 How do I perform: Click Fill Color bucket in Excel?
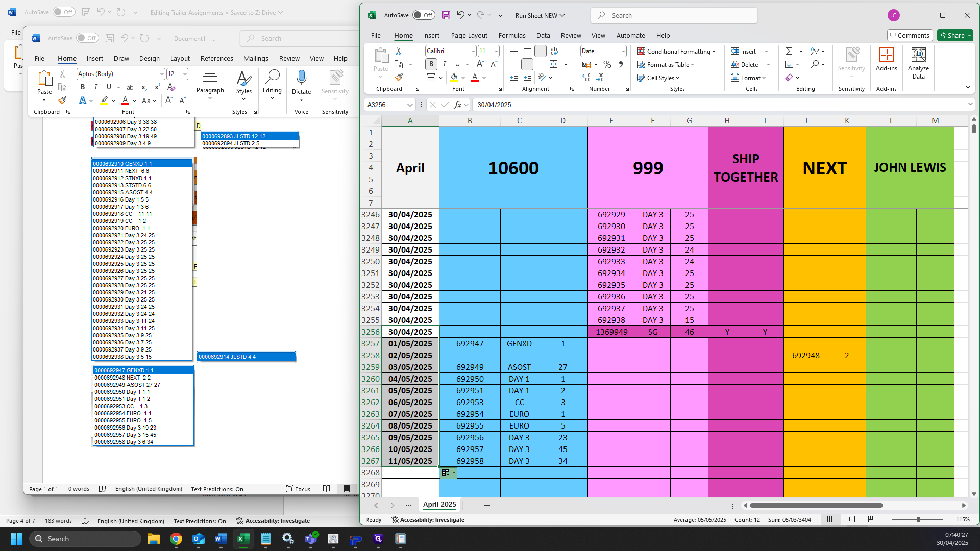coord(454,78)
